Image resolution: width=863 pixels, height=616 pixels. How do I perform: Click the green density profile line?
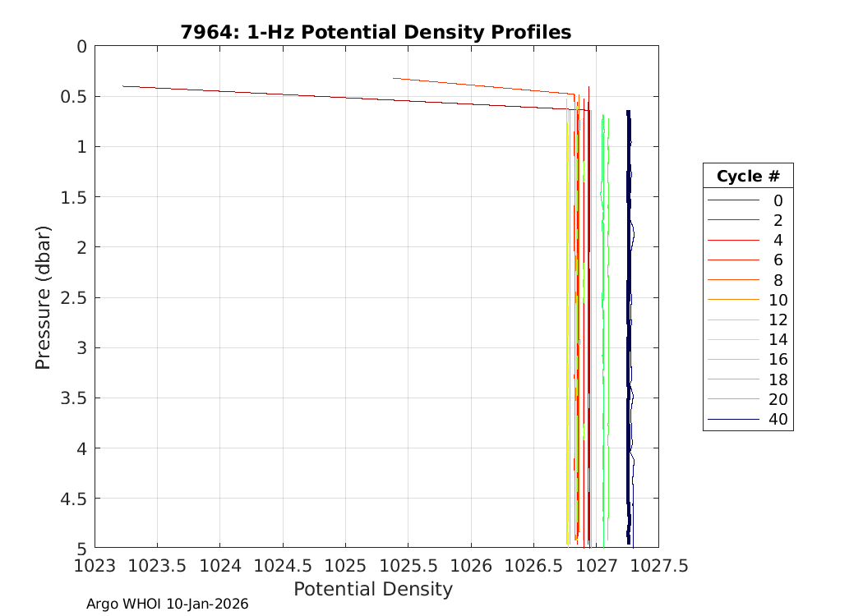tap(605, 329)
